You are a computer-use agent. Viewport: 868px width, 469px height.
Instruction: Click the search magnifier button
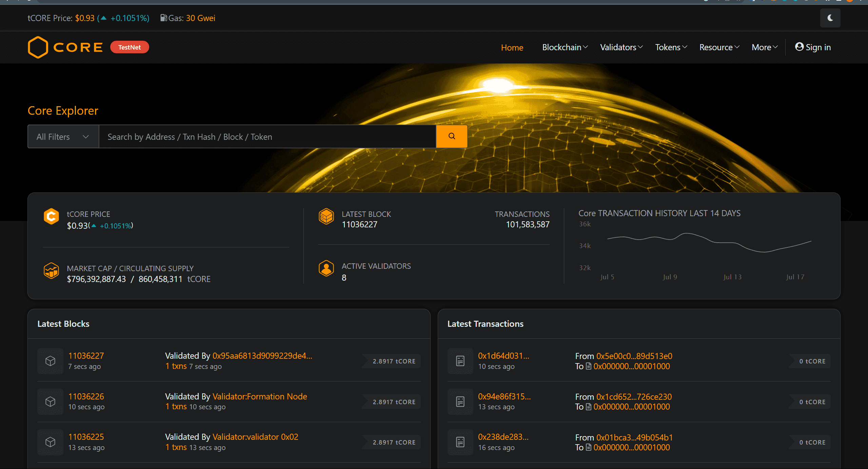[x=451, y=136]
